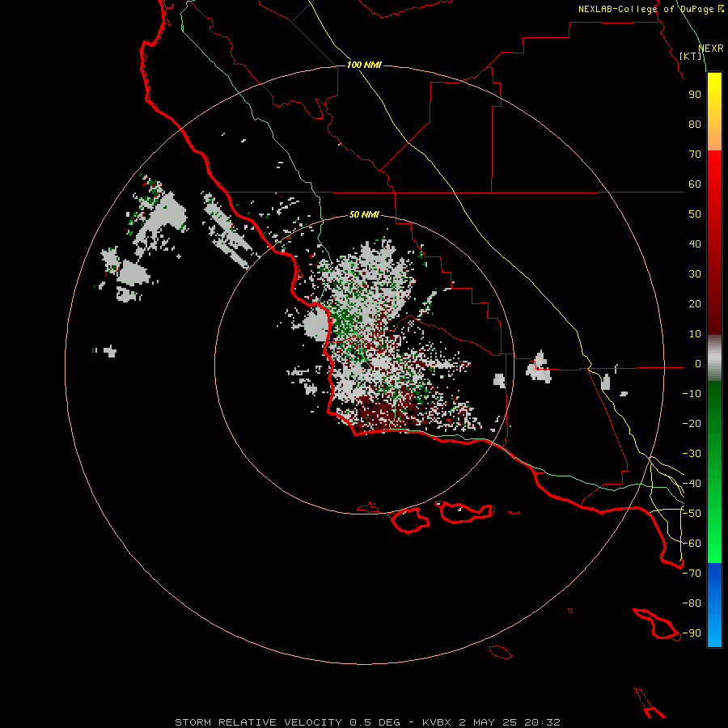Click the 2 MAY 25 date text
728x728 pixels.
[x=488, y=722]
